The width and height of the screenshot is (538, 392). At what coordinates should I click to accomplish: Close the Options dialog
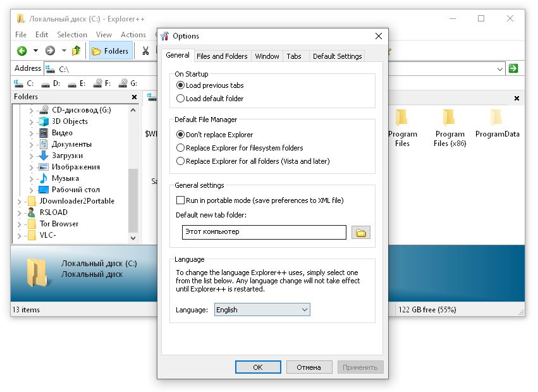click(379, 36)
